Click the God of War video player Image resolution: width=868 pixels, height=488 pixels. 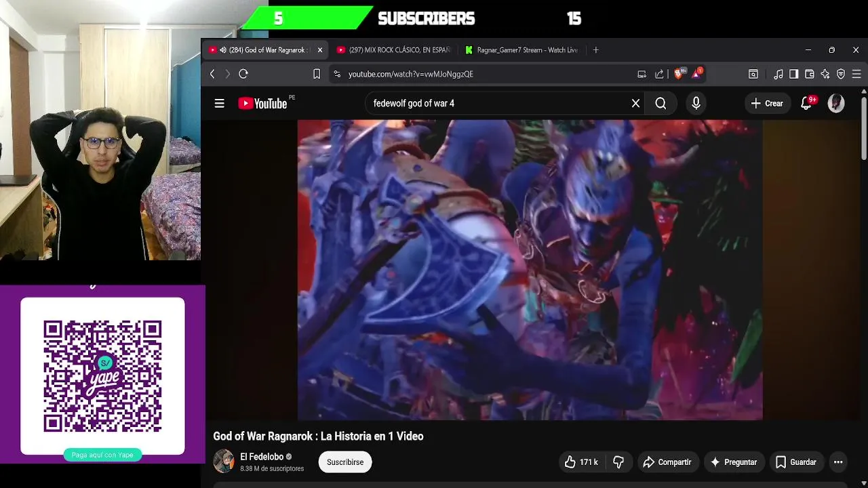point(530,270)
